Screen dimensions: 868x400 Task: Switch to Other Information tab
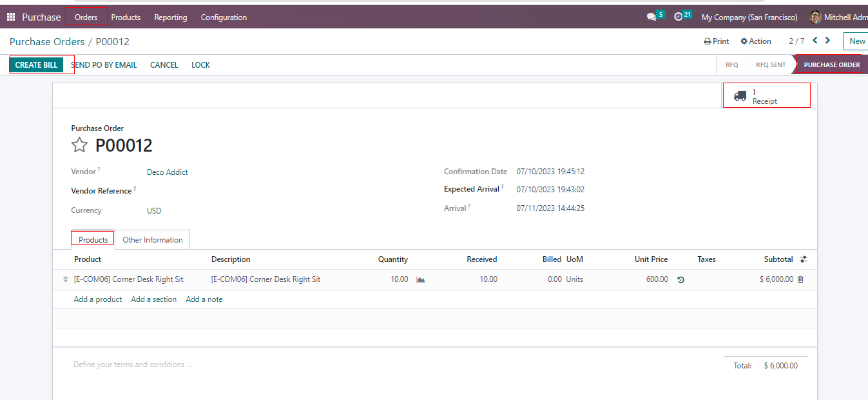pyautogui.click(x=153, y=240)
